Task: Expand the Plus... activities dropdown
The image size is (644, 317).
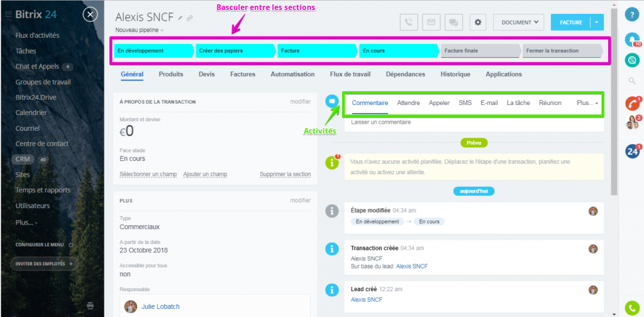Action: coord(587,103)
